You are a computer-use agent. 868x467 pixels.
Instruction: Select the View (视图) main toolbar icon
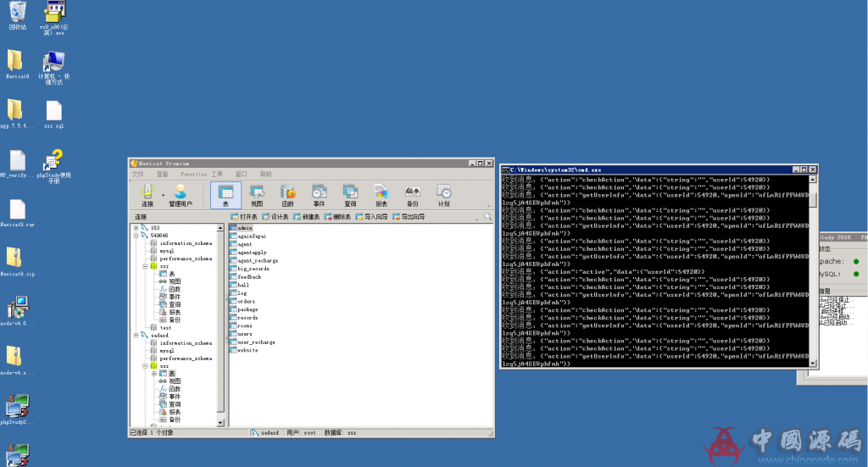coord(257,195)
